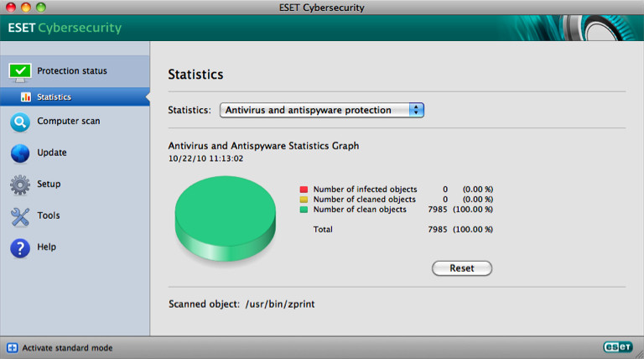644x359 pixels.
Task: Click the 'Number of clean objects' label
Action: tap(360, 210)
